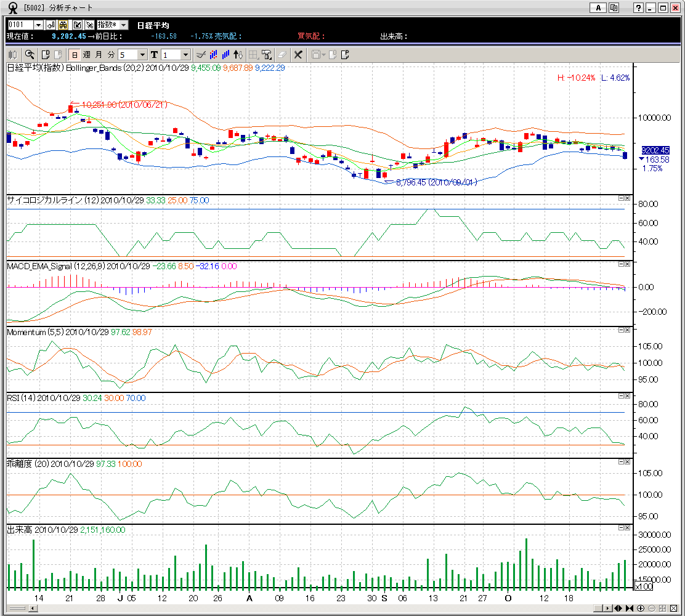Click the up-down arrows icon
This screenshot has width=685, height=616.
coord(238,54)
